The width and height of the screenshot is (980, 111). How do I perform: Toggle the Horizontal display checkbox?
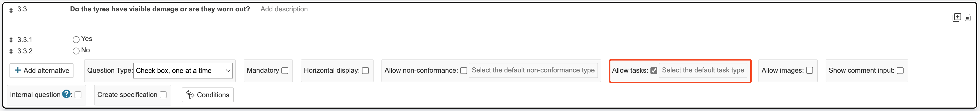tap(365, 71)
